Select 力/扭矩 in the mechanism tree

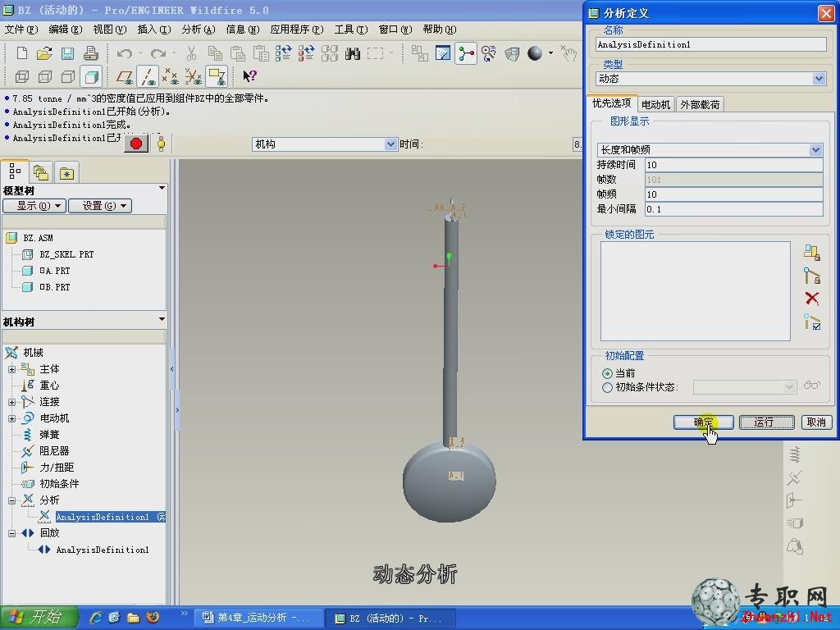[57, 467]
